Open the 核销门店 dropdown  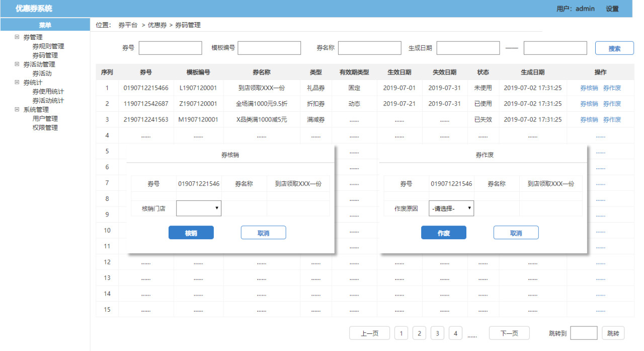[x=199, y=208]
